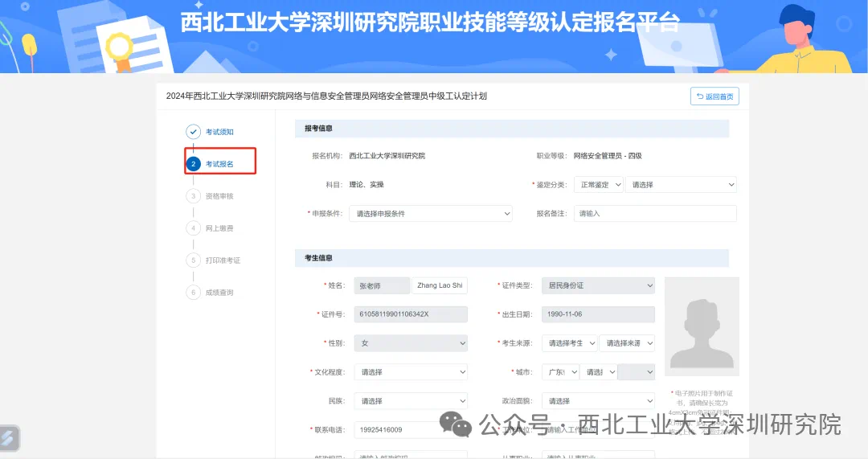868x459 pixels.
Task: Click the step 4 circle icon
Action: (193, 228)
